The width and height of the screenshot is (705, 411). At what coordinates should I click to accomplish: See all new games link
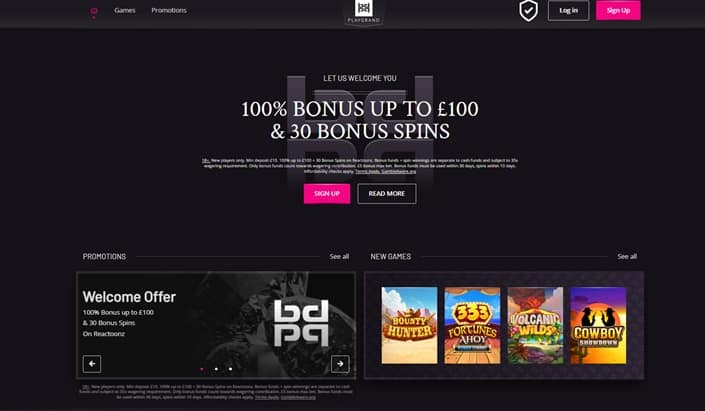pyautogui.click(x=627, y=256)
